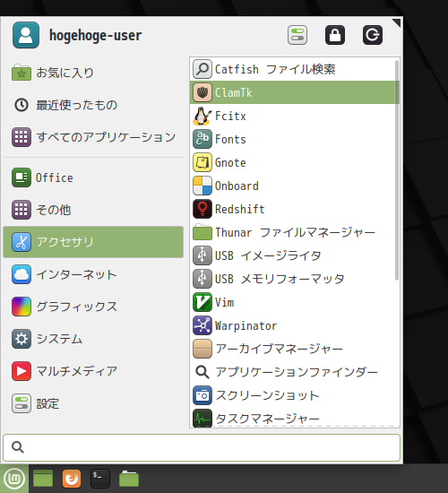The height and width of the screenshot is (493, 448).
Task: Open USB メモリフォーマッタ icon
Action: [202, 279]
